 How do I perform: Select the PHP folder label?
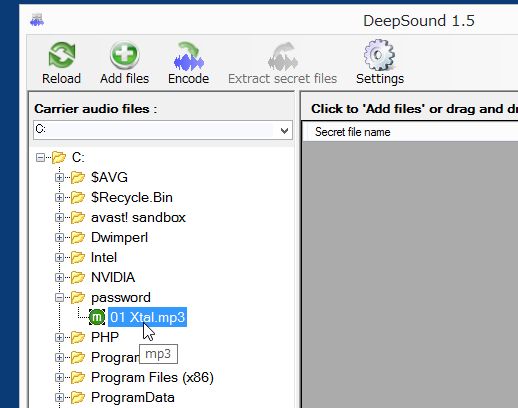[105, 337]
